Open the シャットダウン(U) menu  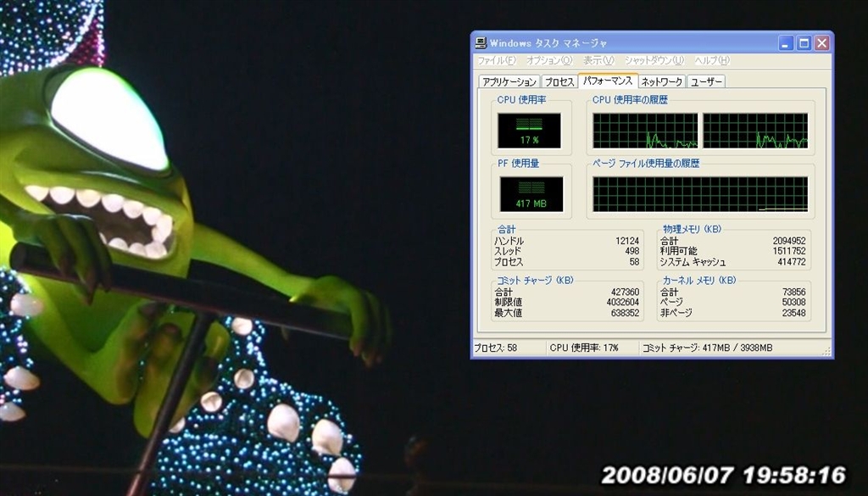[x=654, y=60]
